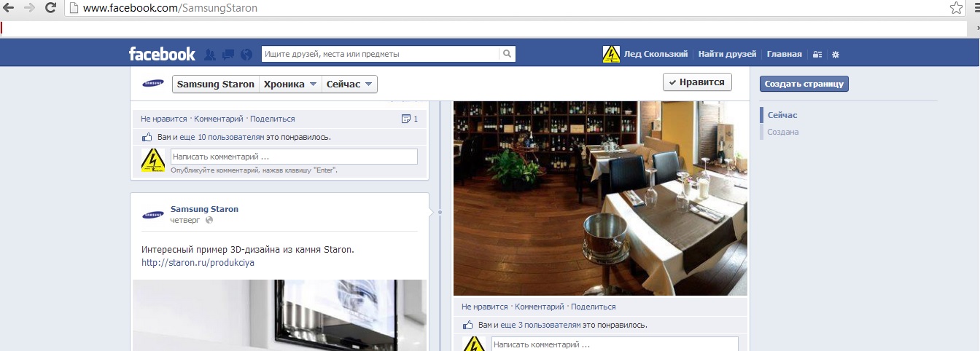Click the search magnifier button
The height and width of the screenshot is (351, 980).
click(x=507, y=54)
